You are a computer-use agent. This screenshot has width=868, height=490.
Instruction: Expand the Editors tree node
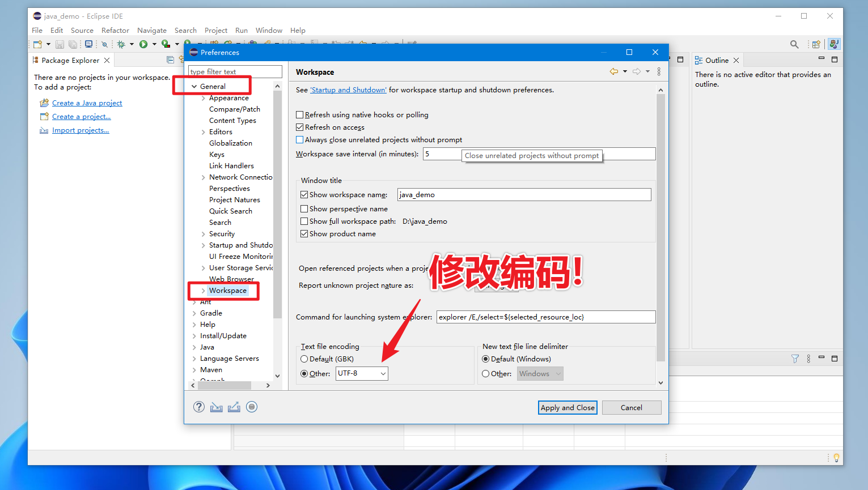[x=204, y=132]
